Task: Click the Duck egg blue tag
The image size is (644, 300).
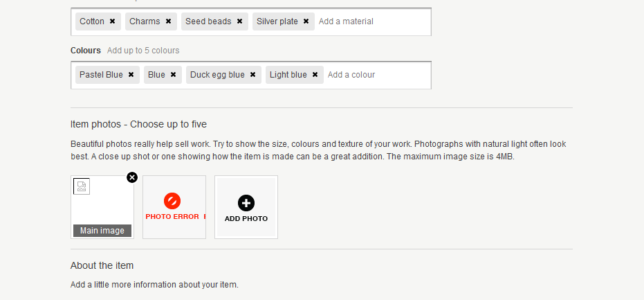Action: 217,75
